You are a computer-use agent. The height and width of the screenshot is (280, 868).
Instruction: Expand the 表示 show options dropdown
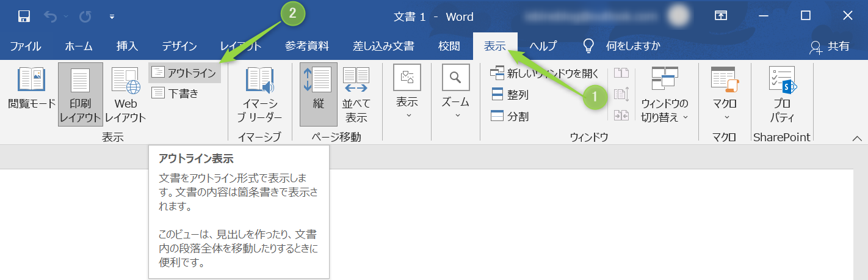click(x=407, y=95)
